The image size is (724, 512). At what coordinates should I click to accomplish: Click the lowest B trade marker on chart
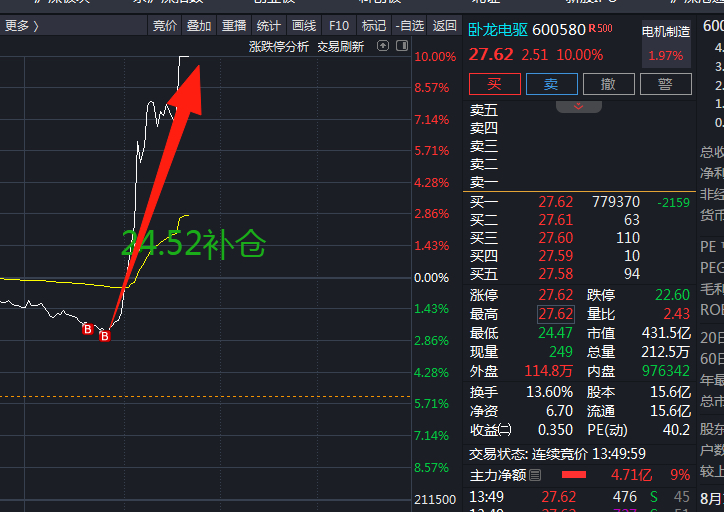pyautogui.click(x=104, y=336)
